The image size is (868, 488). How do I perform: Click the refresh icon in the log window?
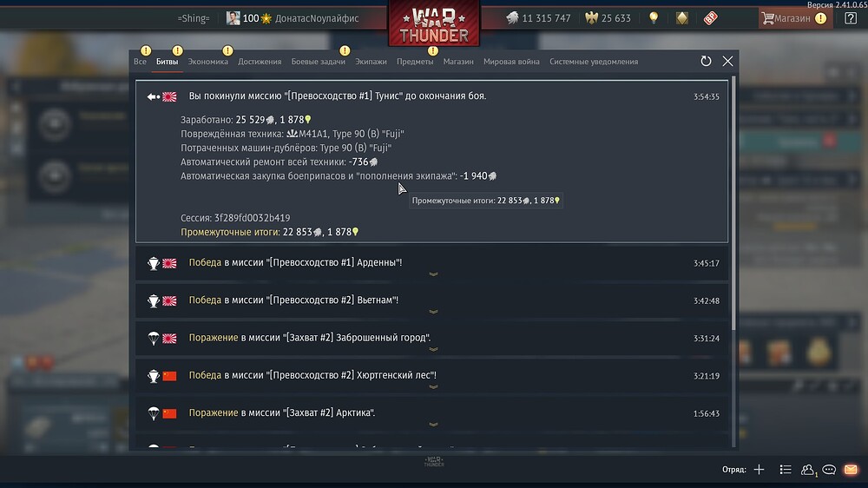[706, 62]
